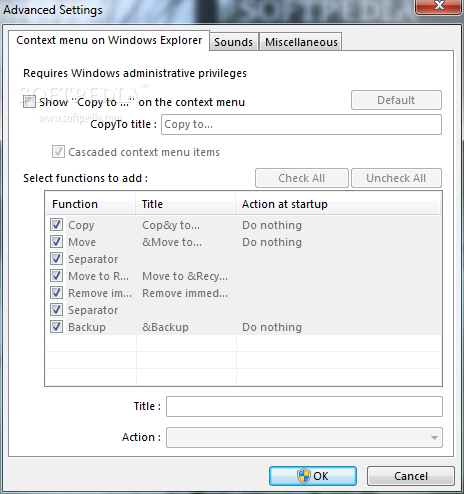
Task: Click the Action at startup column header
Action: pyautogui.click(x=338, y=204)
